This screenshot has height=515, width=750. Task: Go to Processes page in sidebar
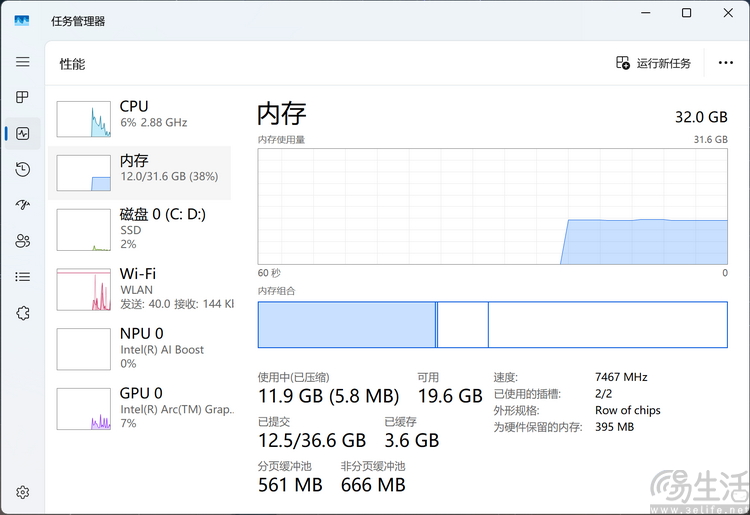click(22, 97)
